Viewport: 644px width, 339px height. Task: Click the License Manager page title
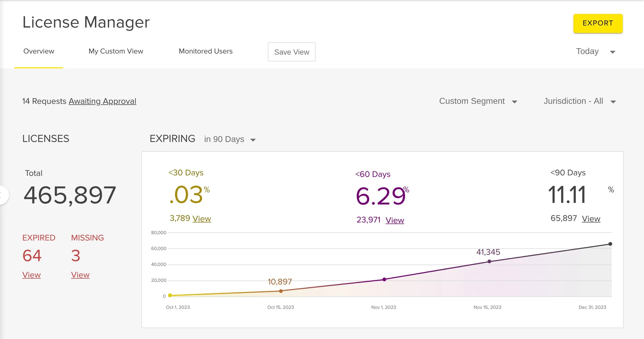click(86, 22)
